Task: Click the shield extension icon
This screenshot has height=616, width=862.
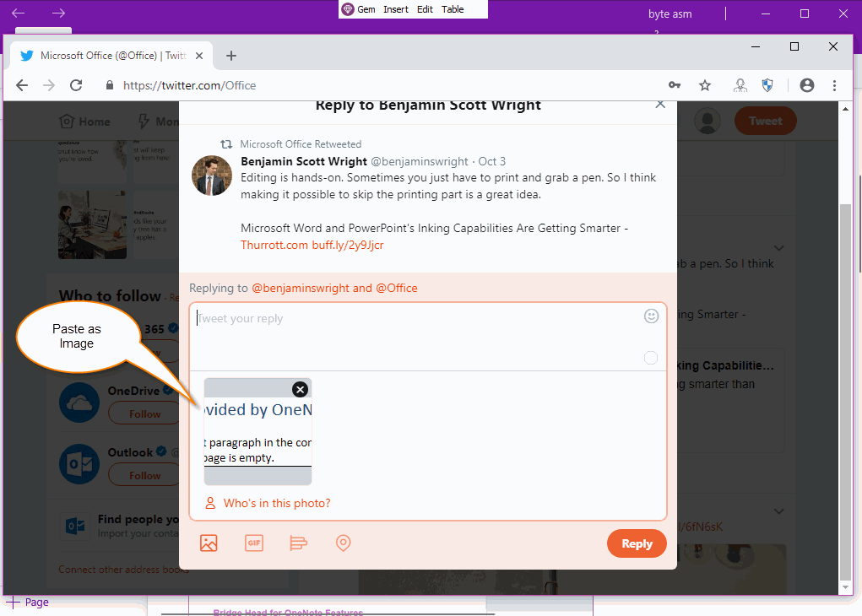Action: (x=767, y=85)
